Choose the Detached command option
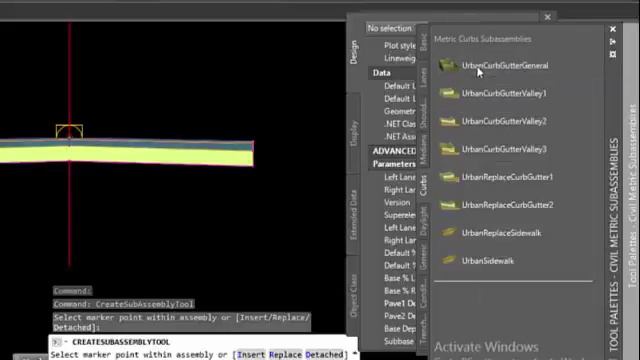 click(x=324, y=355)
